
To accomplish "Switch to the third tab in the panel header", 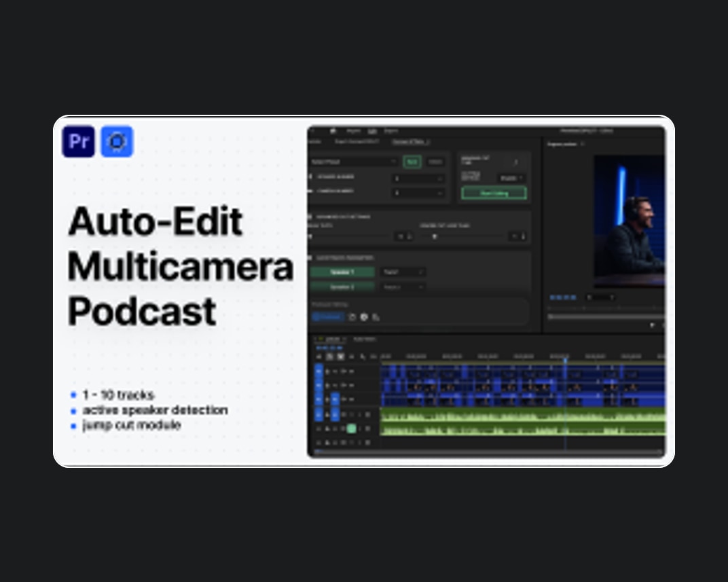I will click(410, 141).
